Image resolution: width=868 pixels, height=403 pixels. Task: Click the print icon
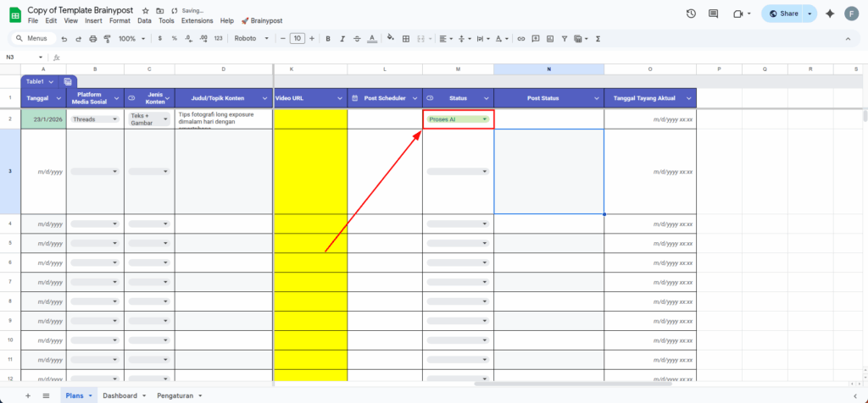(92, 39)
